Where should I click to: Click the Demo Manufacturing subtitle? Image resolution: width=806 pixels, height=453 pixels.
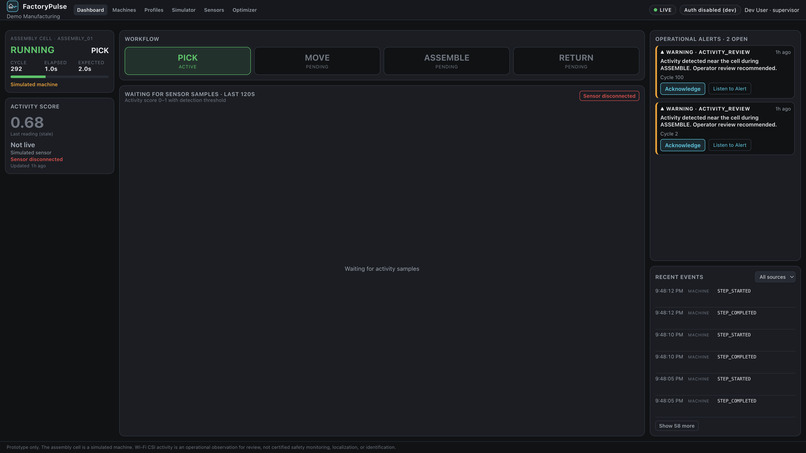coord(33,16)
